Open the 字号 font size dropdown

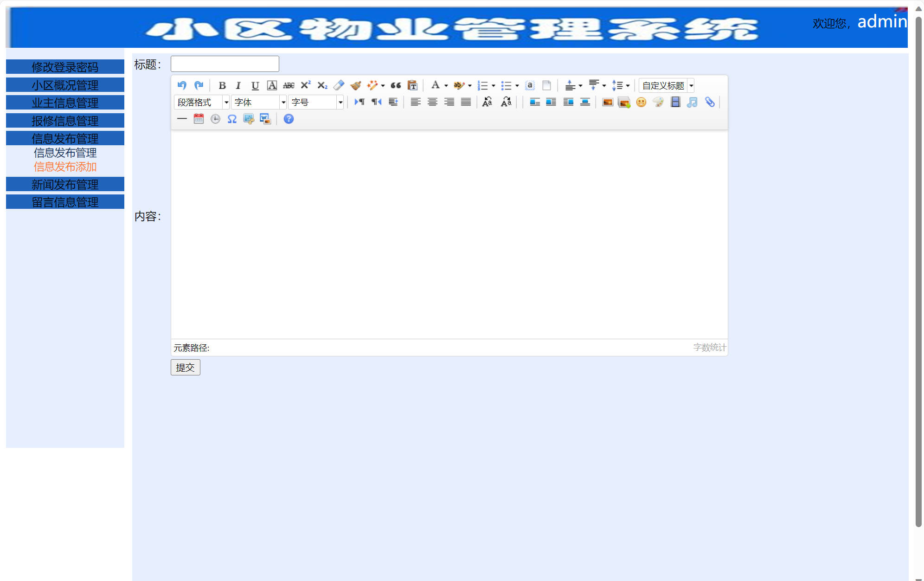coord(315,102)
